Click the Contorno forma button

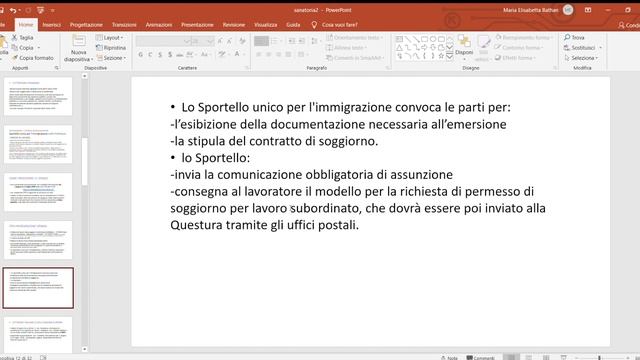point(518,48)
